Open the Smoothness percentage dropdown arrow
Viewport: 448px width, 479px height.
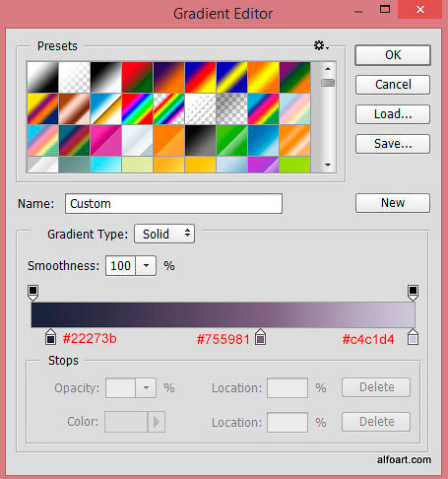(x=146, y=266)
